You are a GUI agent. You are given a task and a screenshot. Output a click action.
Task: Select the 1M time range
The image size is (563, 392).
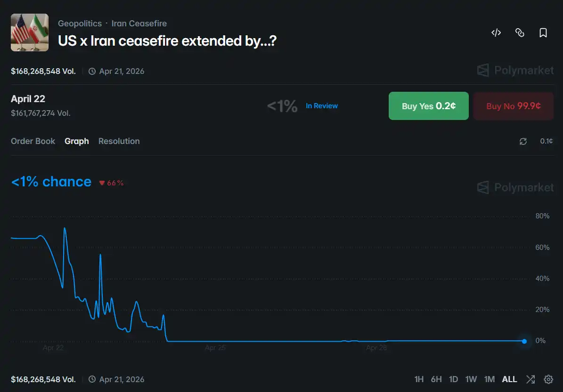click(x=490, y=379)
